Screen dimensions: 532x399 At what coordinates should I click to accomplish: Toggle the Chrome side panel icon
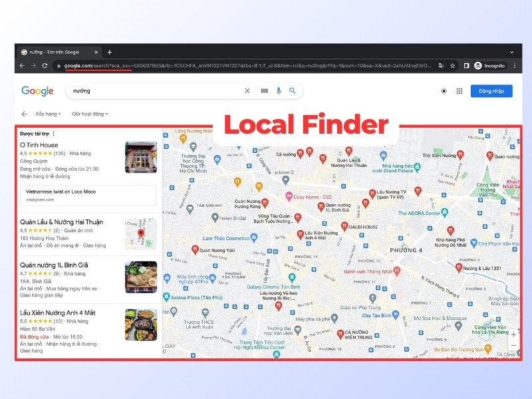click(x=467, y=66)
